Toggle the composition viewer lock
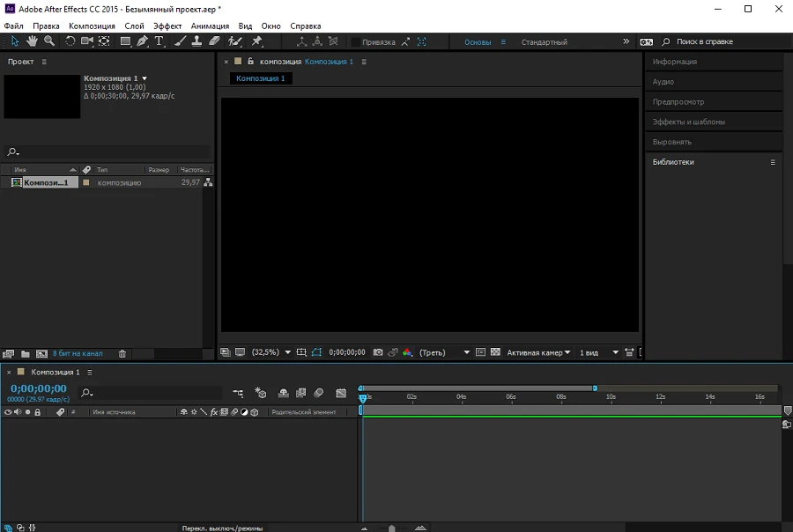This screenshot has height=532, width=793. [x=250, y=61]
